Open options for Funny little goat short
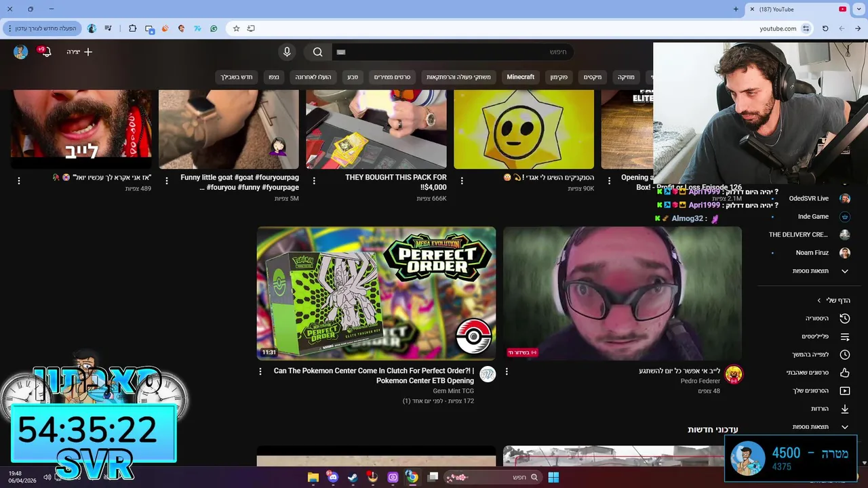Screen dimensions: 868x488 pyautogui.click(x=167, y=181)
